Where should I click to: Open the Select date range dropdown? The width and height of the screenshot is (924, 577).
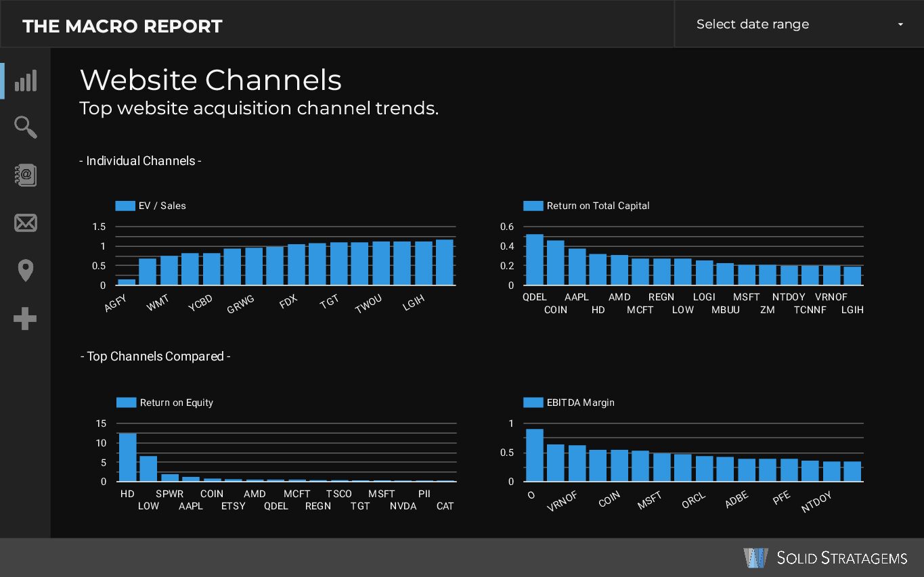(799, 24)
